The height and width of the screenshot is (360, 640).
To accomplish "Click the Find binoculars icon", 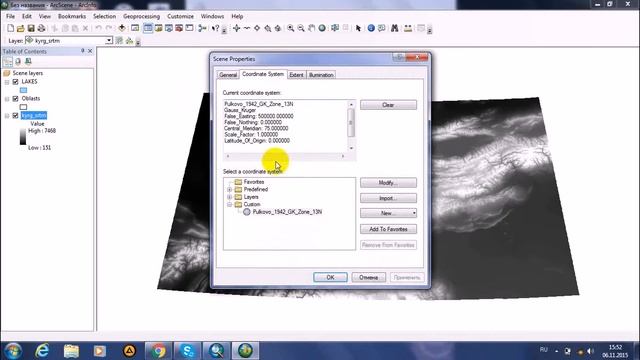I will click(x=395, y=28).
